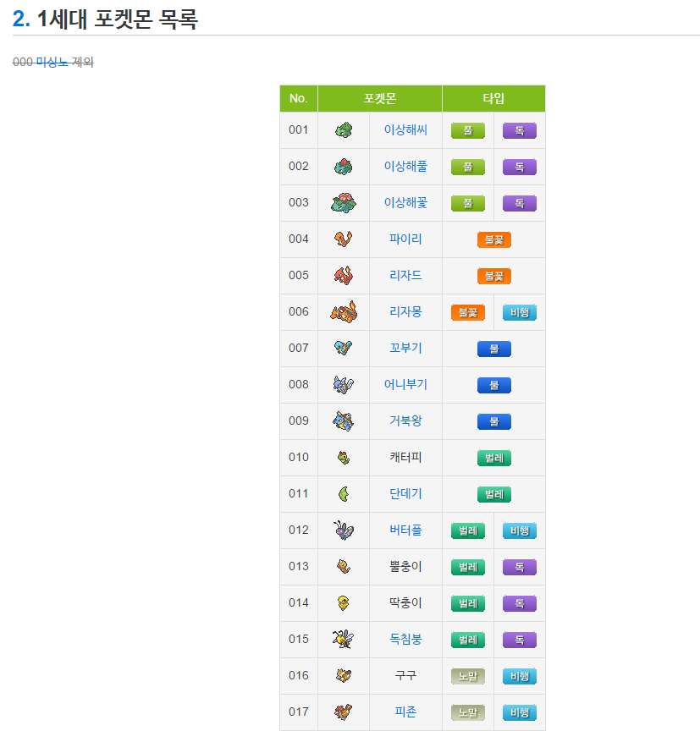
Task: Open the 리자몽 link
Action: coord(405,311)
